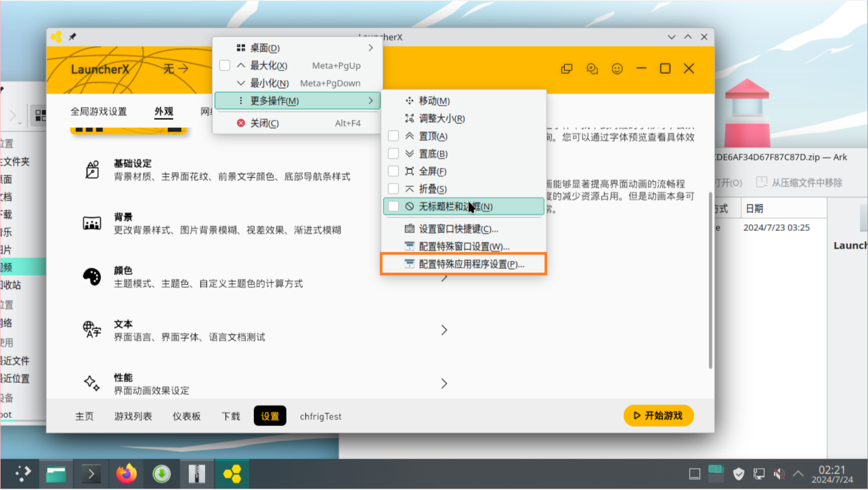Click the smiley face icon in header
This screenshot has height=490, width=868.
click(x=617, y=69)
